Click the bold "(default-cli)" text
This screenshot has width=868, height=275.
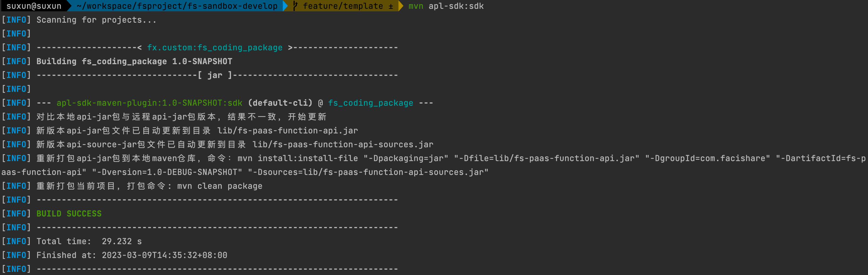click(x=280, y=103)
